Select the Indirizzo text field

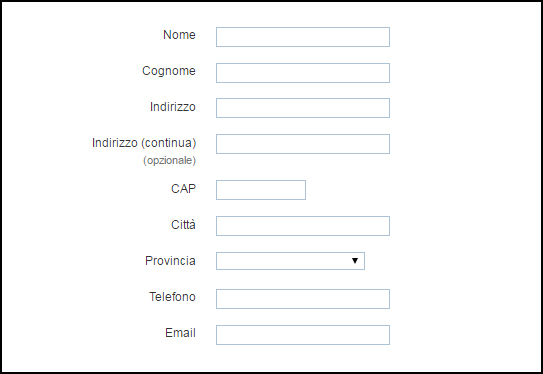[x=303, y=108]
